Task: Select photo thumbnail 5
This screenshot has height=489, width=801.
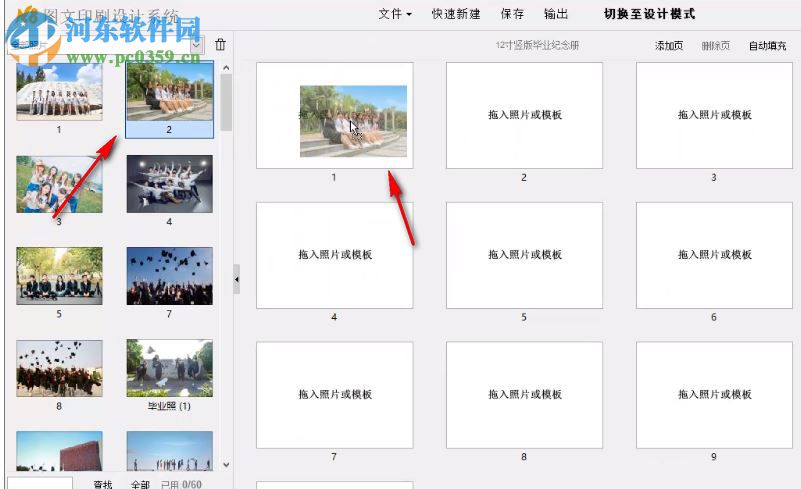Action: (59, 276)
